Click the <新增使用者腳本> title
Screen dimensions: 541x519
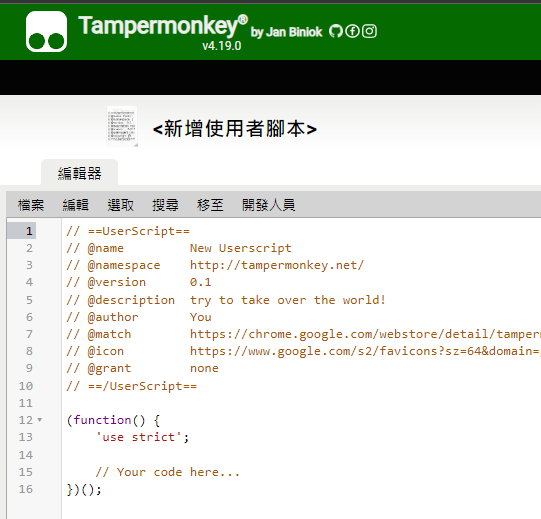point(235,129)
